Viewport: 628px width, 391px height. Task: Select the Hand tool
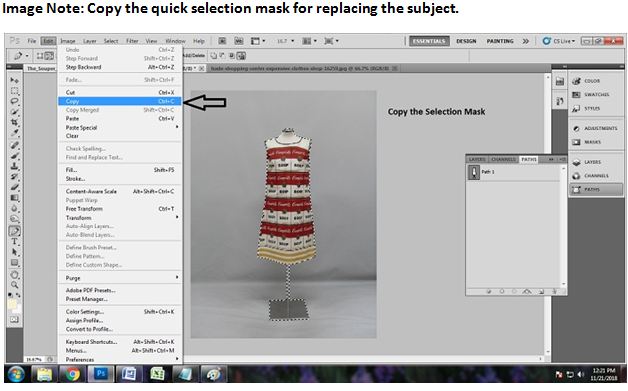(14, 275)
